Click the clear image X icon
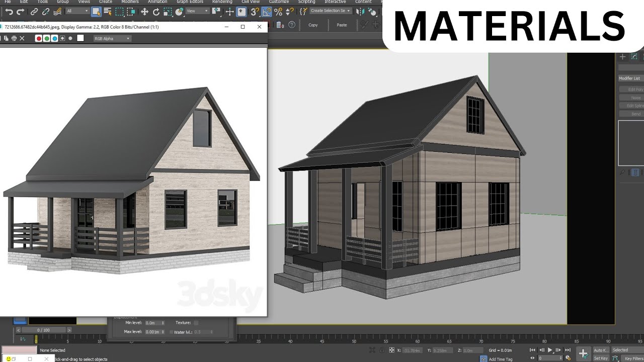The width and height of the screenshot is (644, 362). (22, 39)
